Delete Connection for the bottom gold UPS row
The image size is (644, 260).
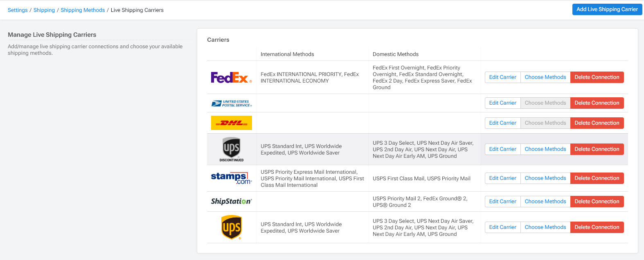pyautogui.click(x=597, y=227)
